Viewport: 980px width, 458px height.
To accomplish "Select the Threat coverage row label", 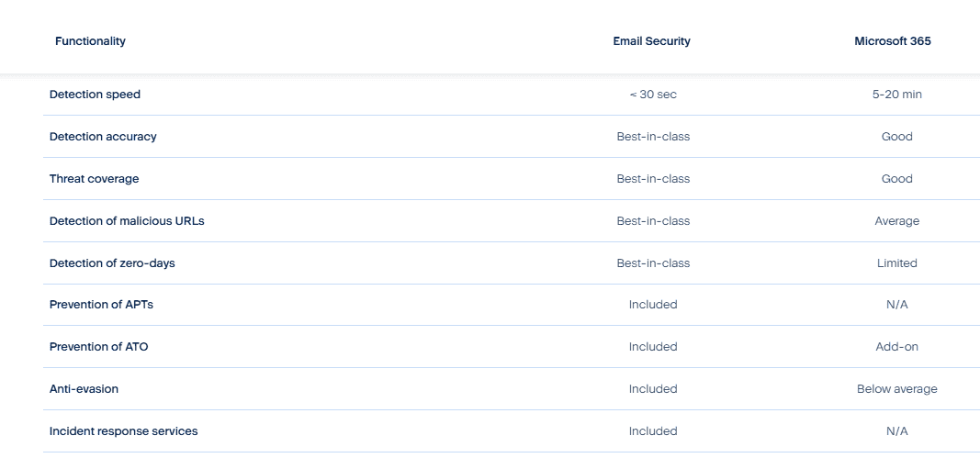I will (95, 179).
